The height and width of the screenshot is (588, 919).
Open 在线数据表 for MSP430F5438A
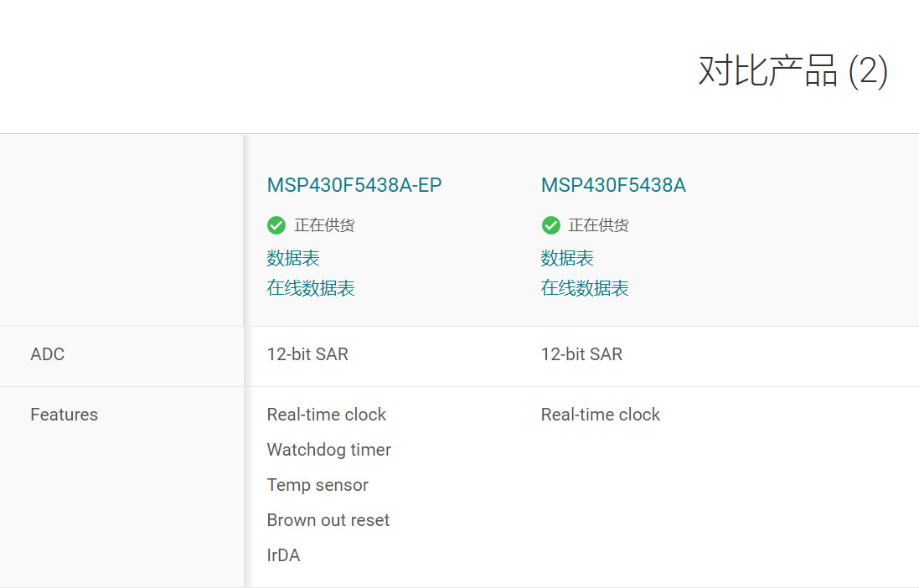pos(585,288)
